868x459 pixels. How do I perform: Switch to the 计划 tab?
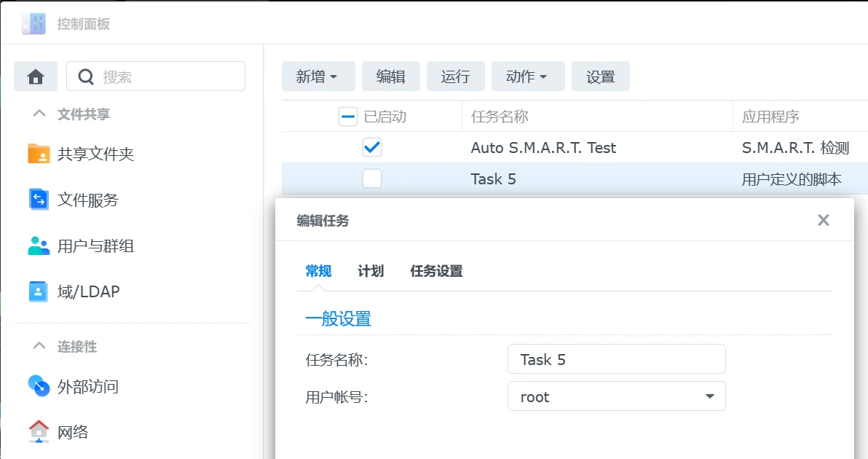tap(371, 271)
